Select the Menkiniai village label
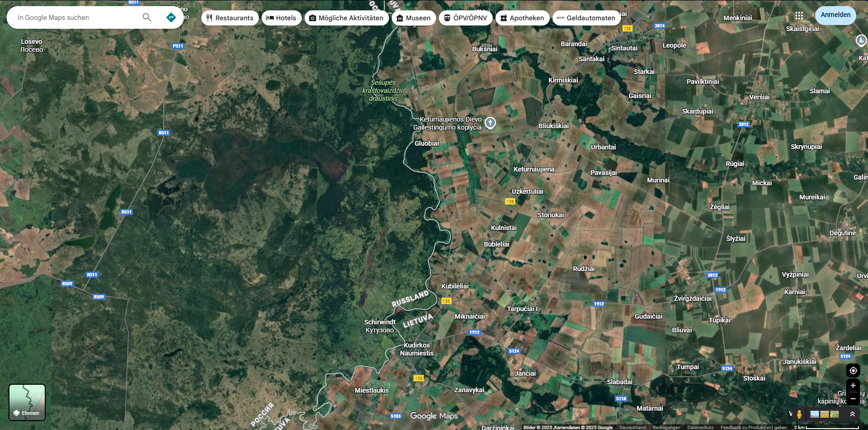The height and width of the screenshot is (430, 868). [738, 18]
